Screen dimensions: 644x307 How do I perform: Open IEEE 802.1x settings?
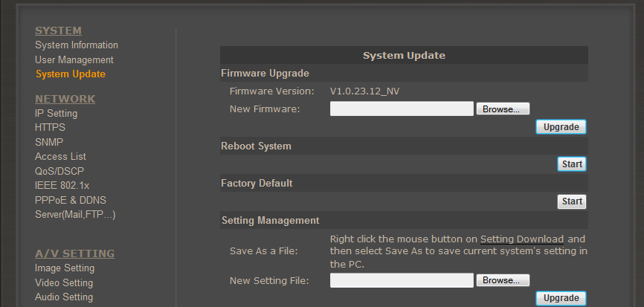click(x=62, y=186)
